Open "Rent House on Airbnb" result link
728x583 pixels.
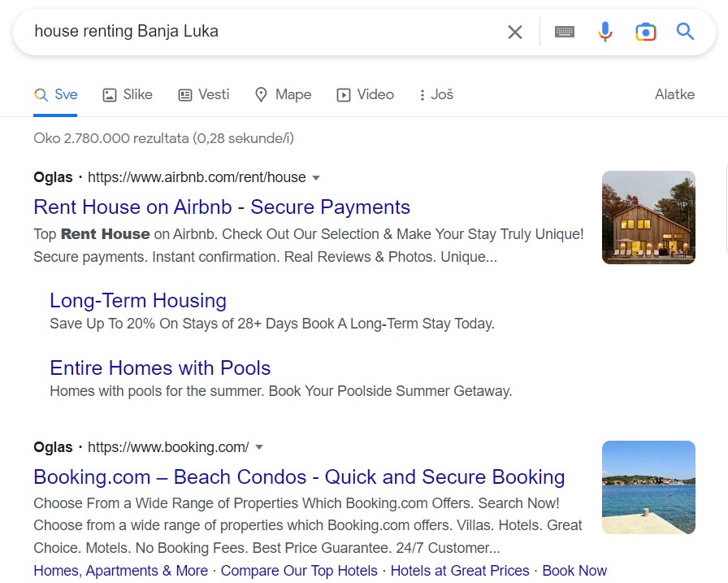[222, 207]
